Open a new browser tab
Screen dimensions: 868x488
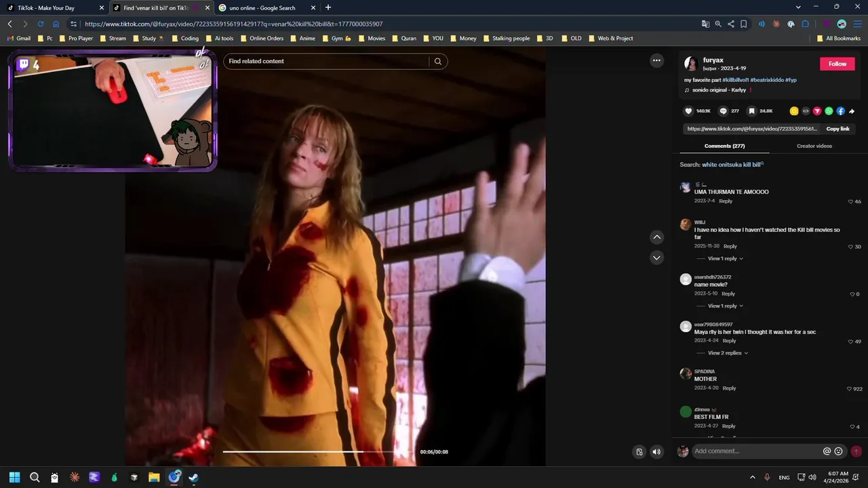[x=328, y=7]
